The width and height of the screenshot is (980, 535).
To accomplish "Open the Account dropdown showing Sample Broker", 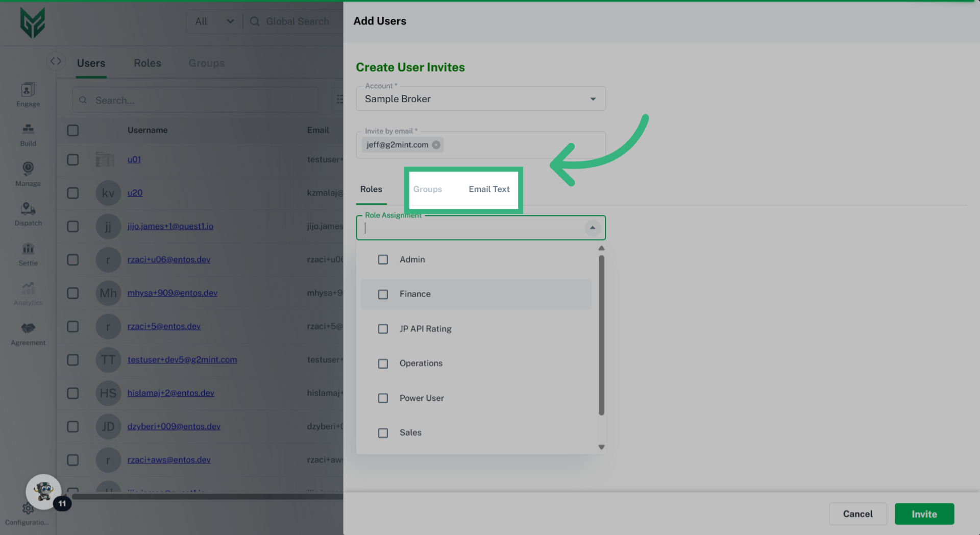I will click(x=593, y=99).
